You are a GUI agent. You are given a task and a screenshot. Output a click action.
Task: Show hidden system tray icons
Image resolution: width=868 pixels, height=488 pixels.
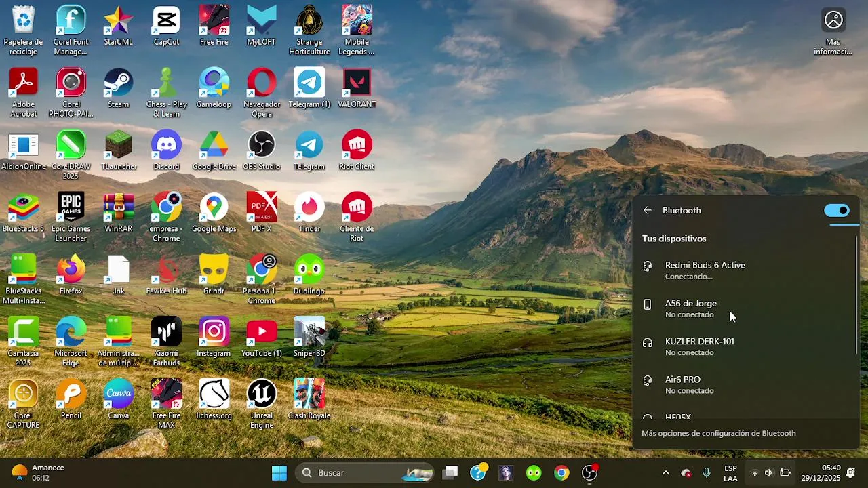[665, 472]
